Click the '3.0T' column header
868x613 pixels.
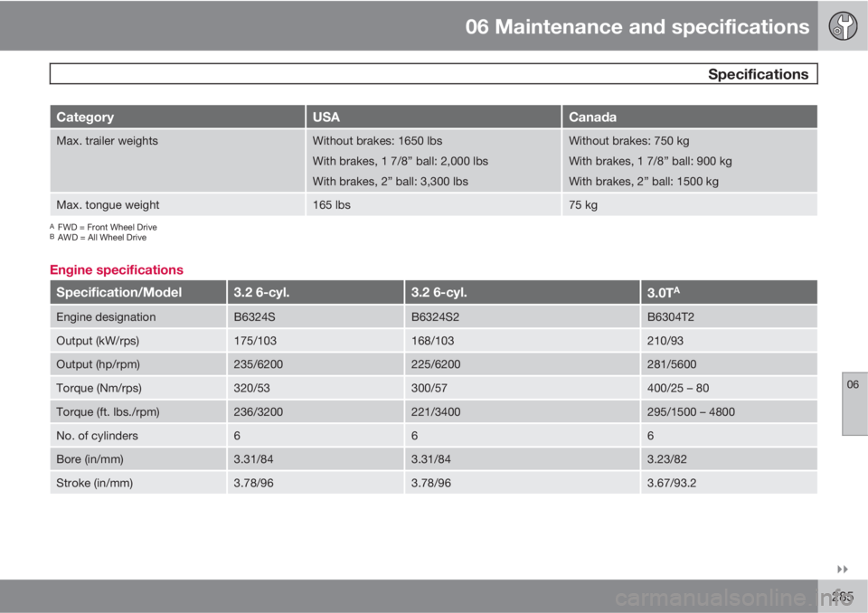[729, 292]
